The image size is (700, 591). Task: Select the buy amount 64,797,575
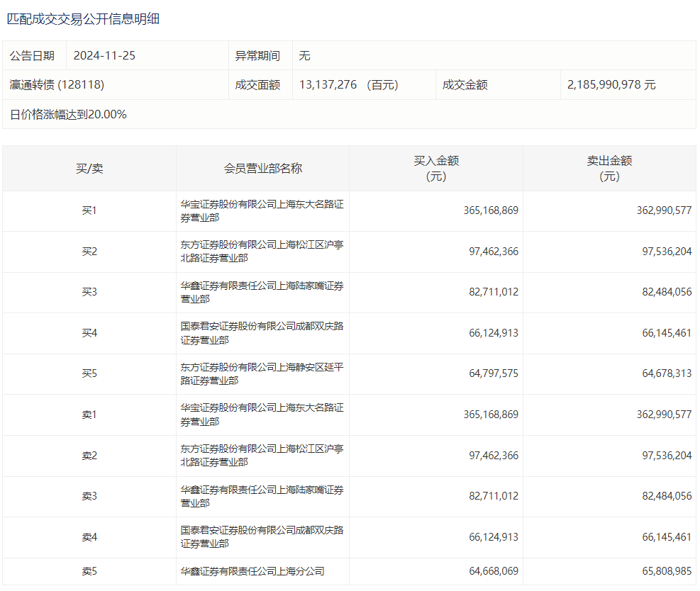pyautogui.click(x=493, y=374)
